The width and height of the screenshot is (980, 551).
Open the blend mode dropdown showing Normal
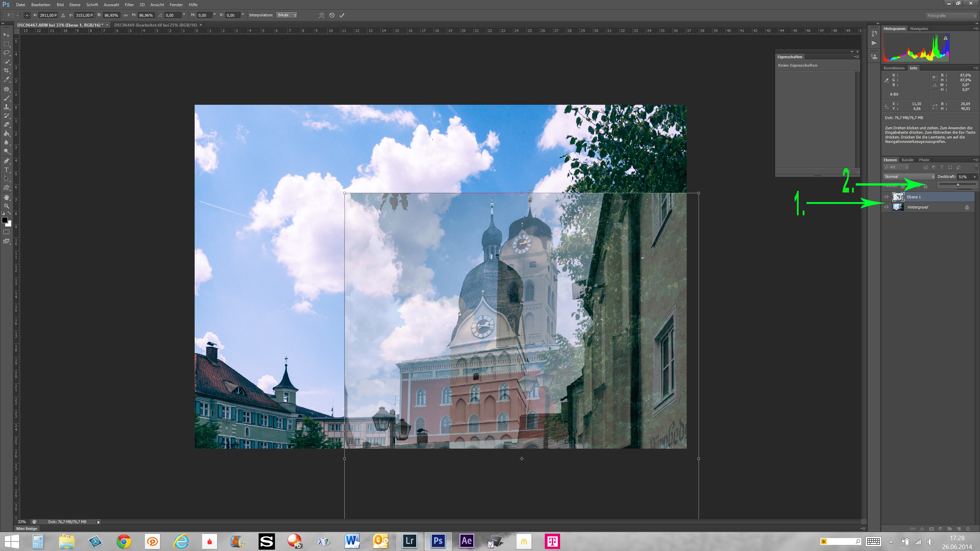pyautogui.click(x=909, y=177)
